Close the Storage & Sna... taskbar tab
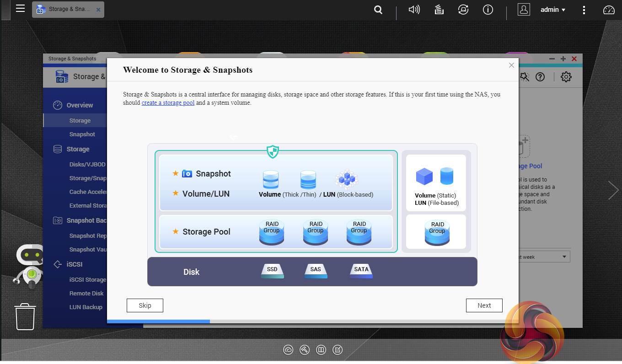 coord(98,9)
